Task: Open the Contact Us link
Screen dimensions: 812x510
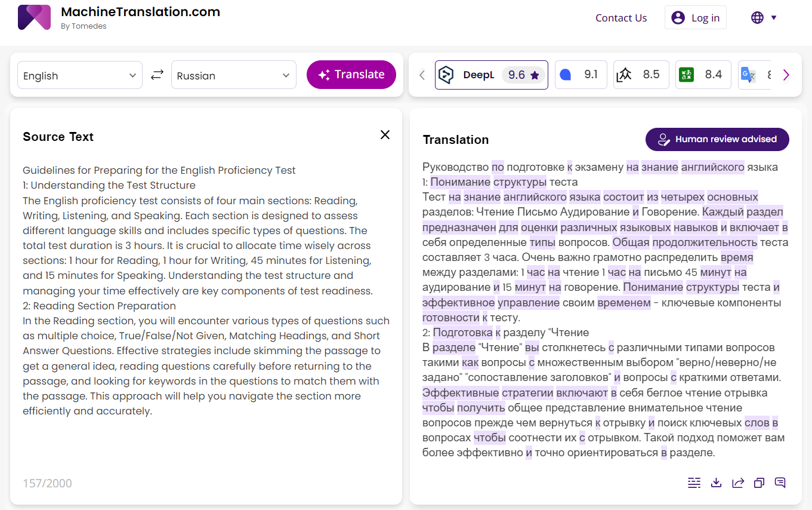Action: coord(621,18)
